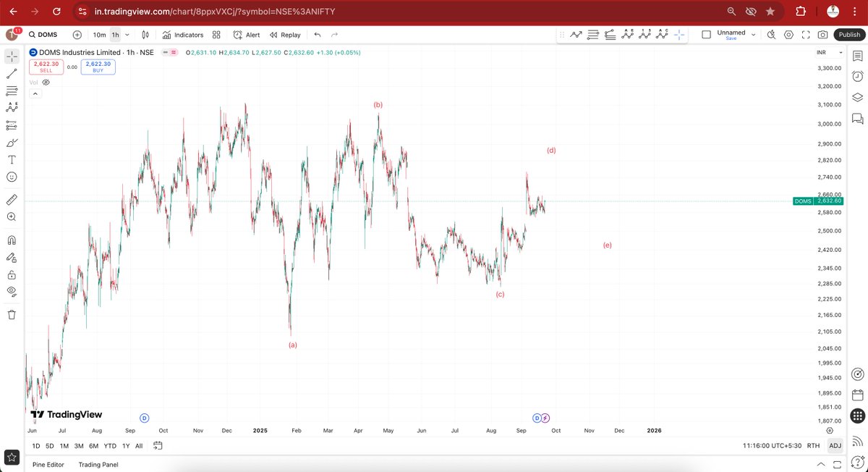
Task: Hide all drawings with the eye icon
Action: coord(12,291)
